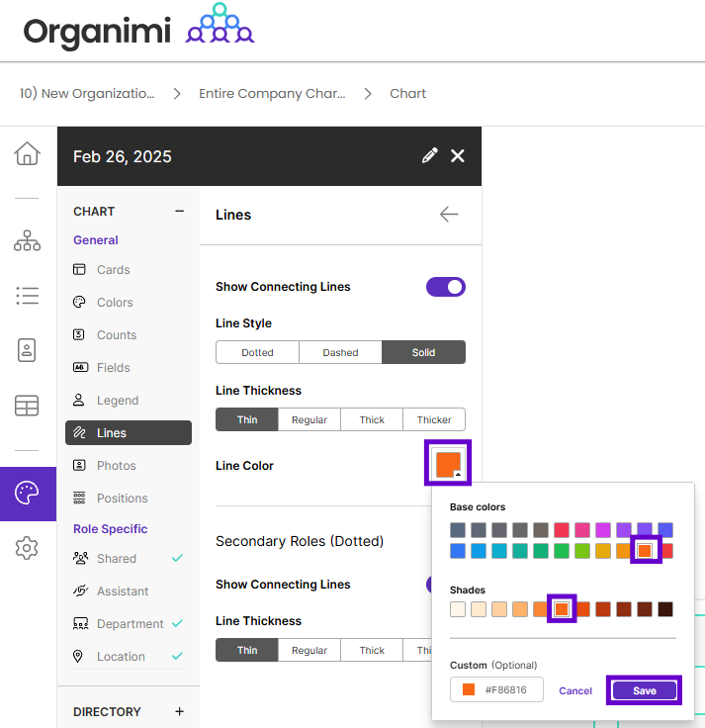Click the custom hex color input field
Viewport: 705px width, 728px height.
(497, 689)
